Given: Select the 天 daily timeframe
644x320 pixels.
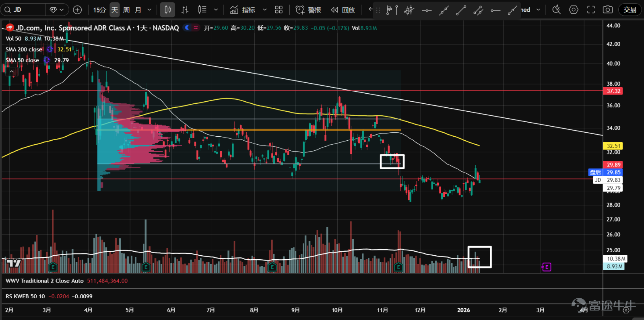Looking at the screenshot, I should pyautogui.click(x=115, y=10).
